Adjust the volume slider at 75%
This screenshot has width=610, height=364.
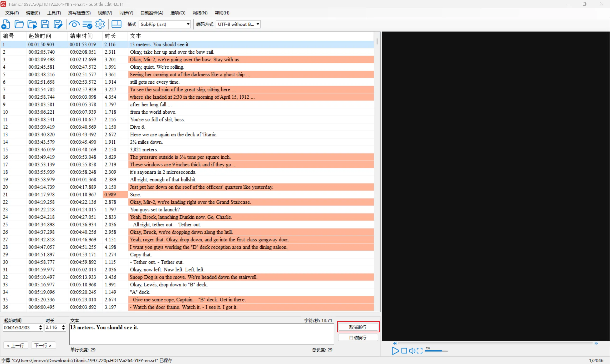(x=442, y=351)
